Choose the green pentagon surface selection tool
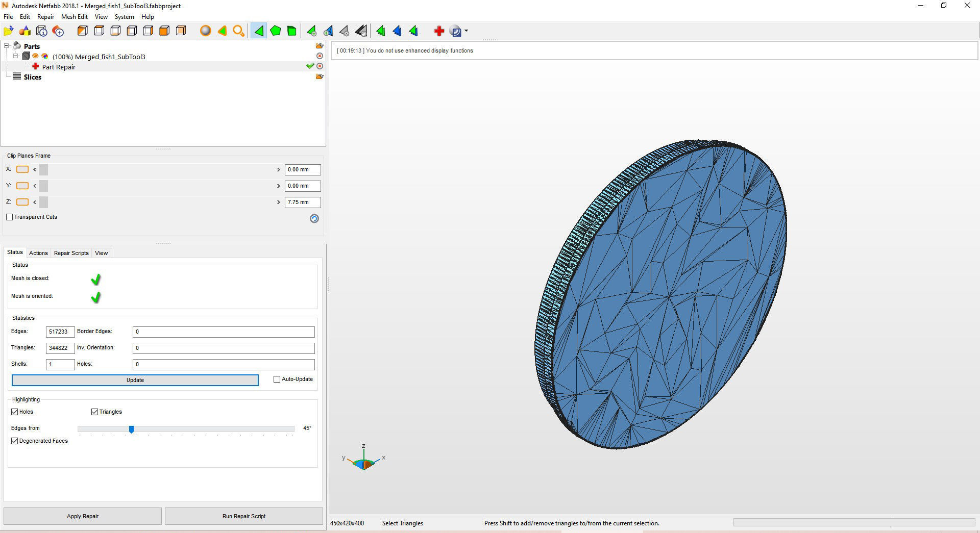 point(276,31)
